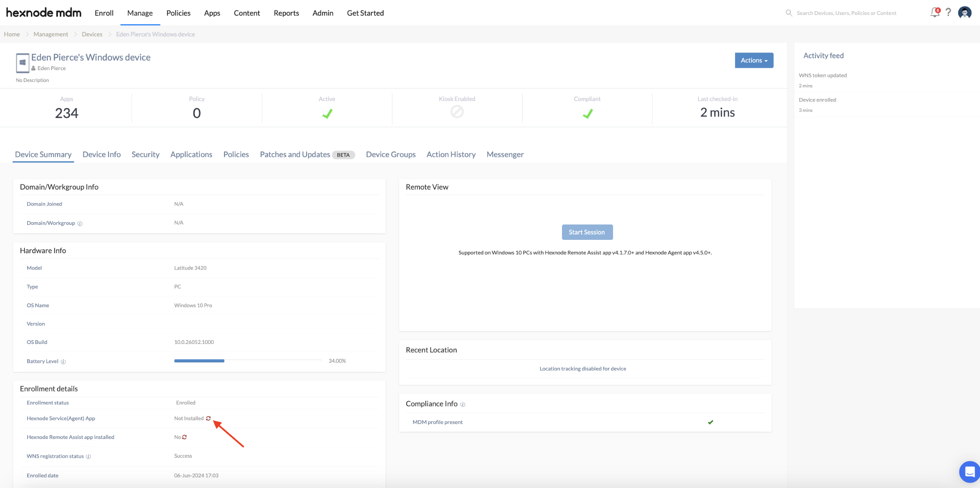
Task: Click user icon next to Eden Pierce
Action: pyautogui.click(x=34, y=68)
